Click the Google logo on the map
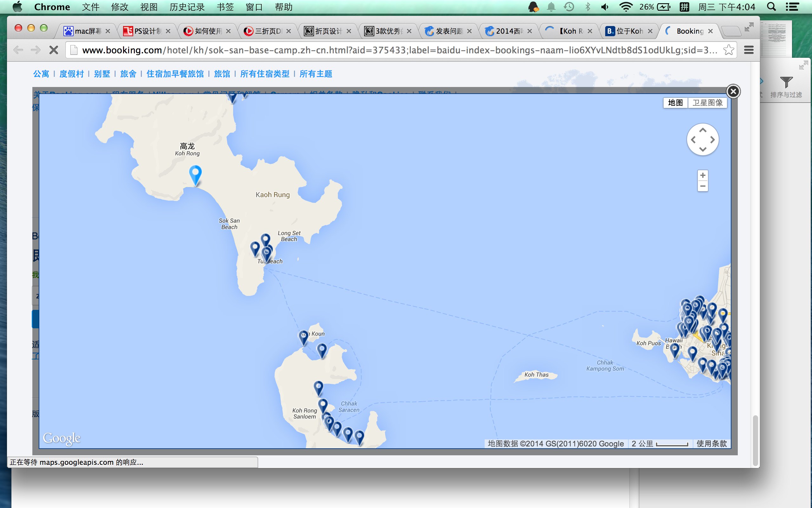This screenshot has height=508, width=812. coord(62,438)
